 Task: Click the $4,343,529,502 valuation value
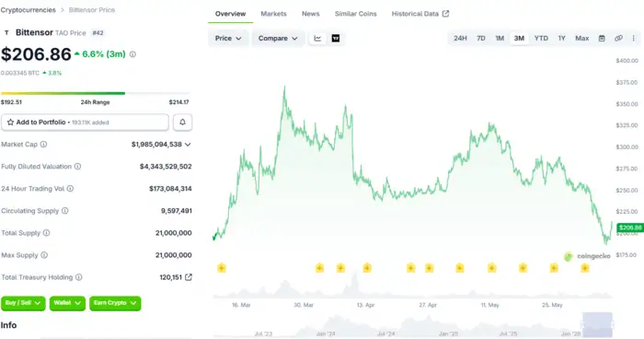[166, 167]
